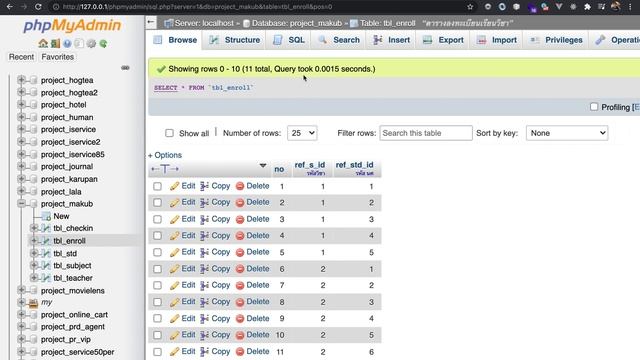The height and width of the screenshot is (360, 640).
Task: Open tbl_checkin table icon in tree
Action: click(47, 228)
